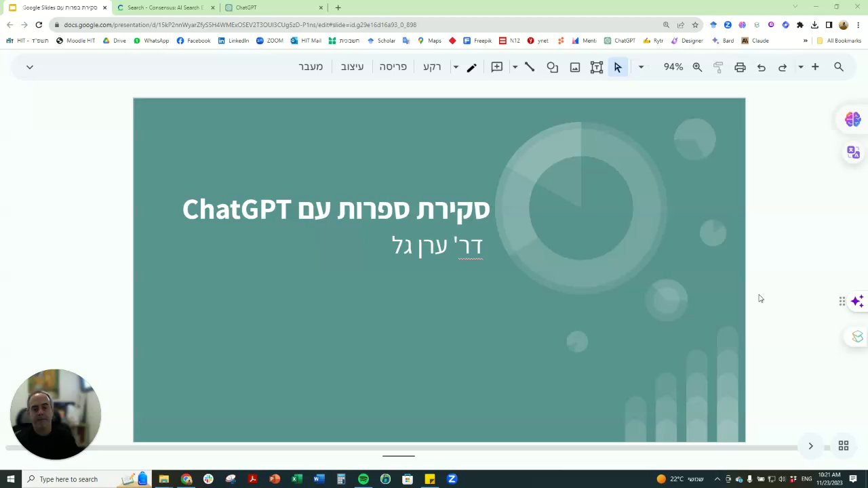Show more bookmarks double chevron
The height and width of the screenshot is (488, 868).
click(x=805, y=41)
